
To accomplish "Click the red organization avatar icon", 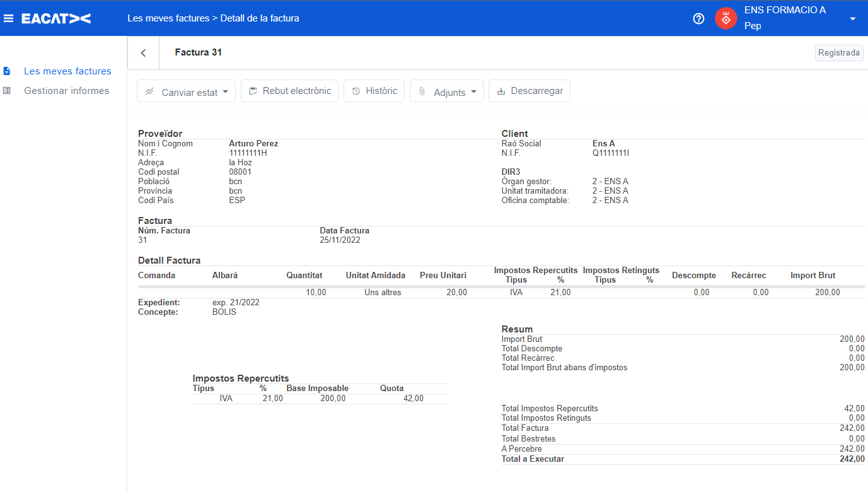I will (x=726, y=18).
